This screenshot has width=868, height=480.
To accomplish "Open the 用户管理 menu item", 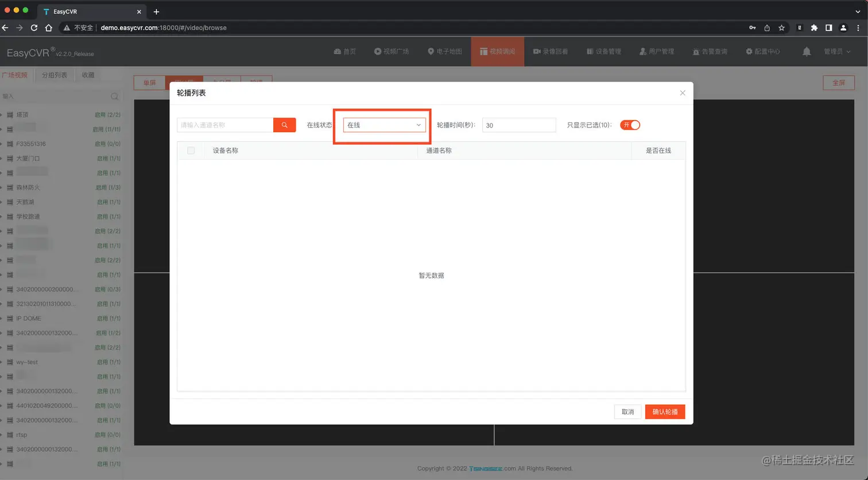I will [657, 52].
